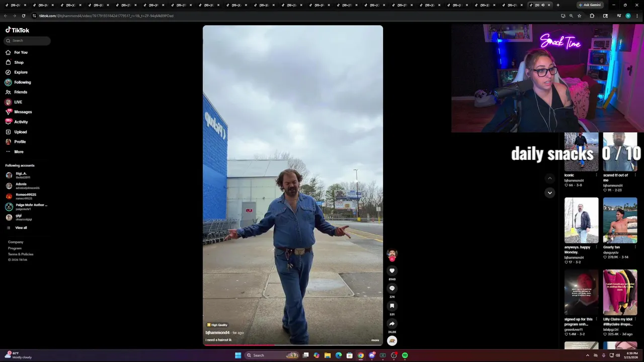
Task: Open the TikTok logo home link
Action: click(17, 30)
